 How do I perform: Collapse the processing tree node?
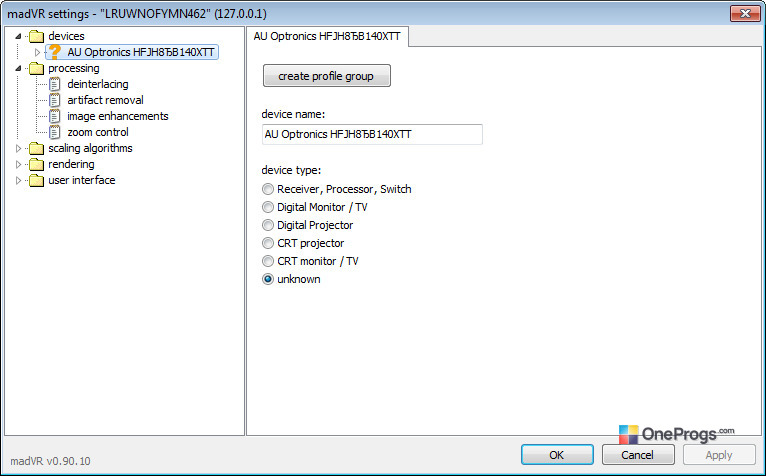click(x=19, y=68)
